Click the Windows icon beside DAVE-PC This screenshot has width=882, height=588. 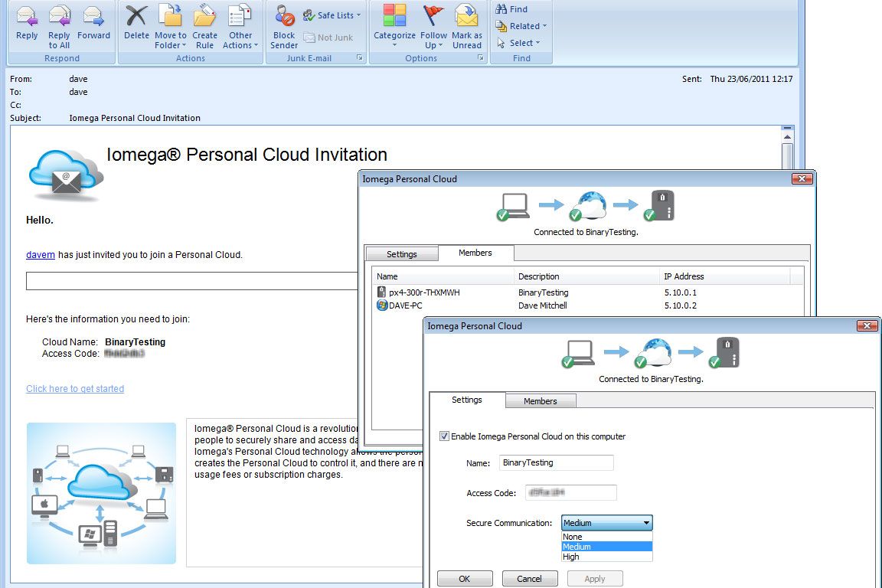382,305
